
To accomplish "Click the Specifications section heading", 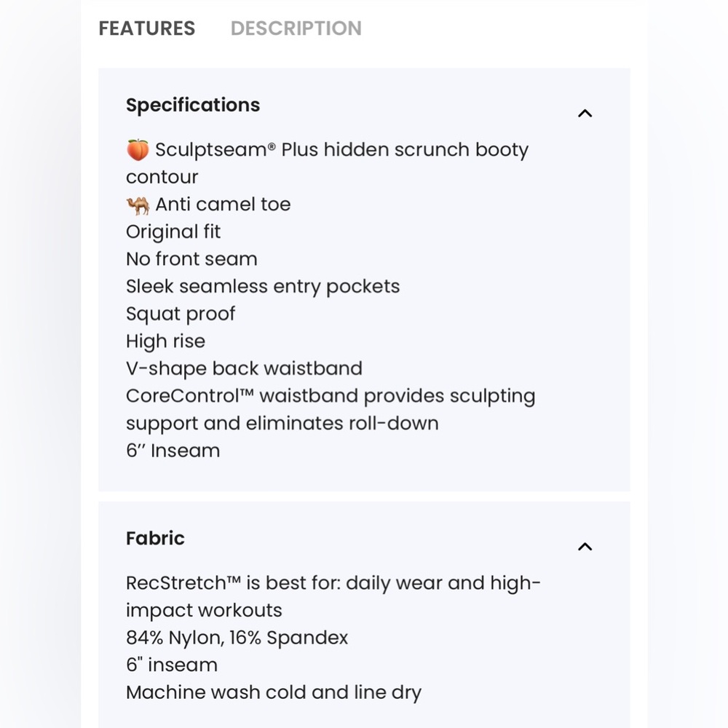I will tap(192, 105).
